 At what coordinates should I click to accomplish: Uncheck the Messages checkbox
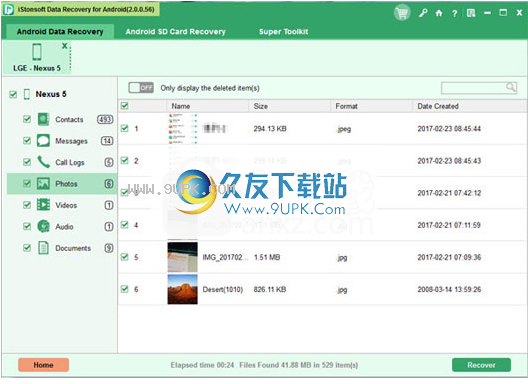point(27,140)
